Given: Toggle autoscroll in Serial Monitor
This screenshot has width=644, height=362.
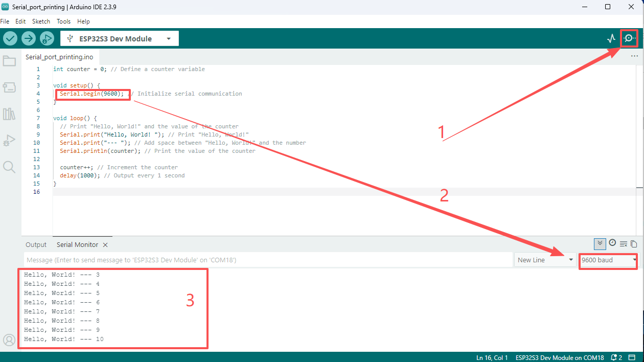Looking at the screenshot, I should click(600, 243).
